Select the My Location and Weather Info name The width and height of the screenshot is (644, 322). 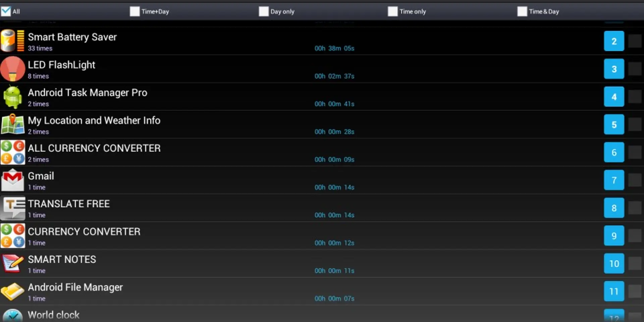point(94,120)
